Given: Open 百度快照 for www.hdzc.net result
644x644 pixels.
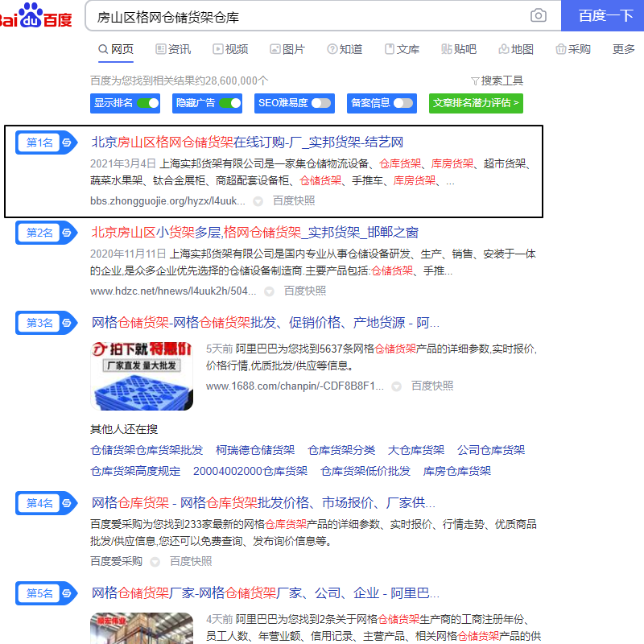Looking at the screenshot, I should click(305, 291).
